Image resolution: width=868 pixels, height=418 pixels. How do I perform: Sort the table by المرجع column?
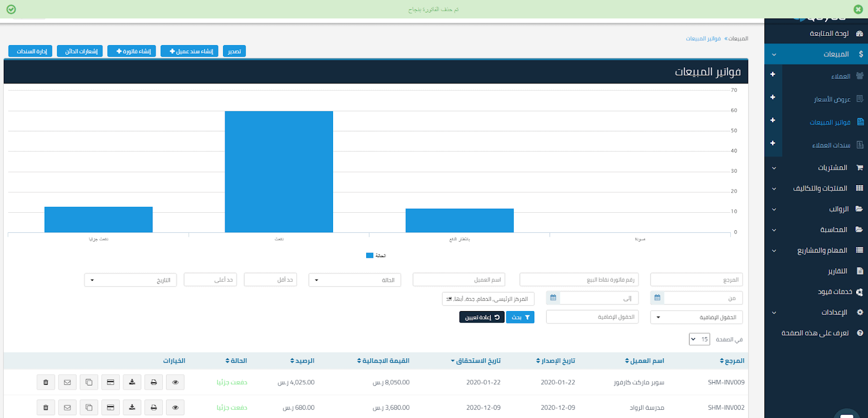point(732,361)
